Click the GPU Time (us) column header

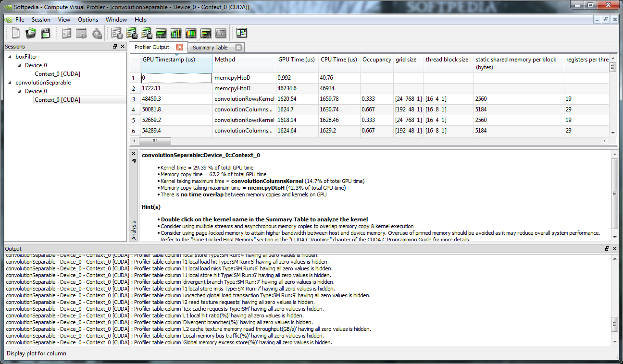pyautogui.click(x=297, y=63)
